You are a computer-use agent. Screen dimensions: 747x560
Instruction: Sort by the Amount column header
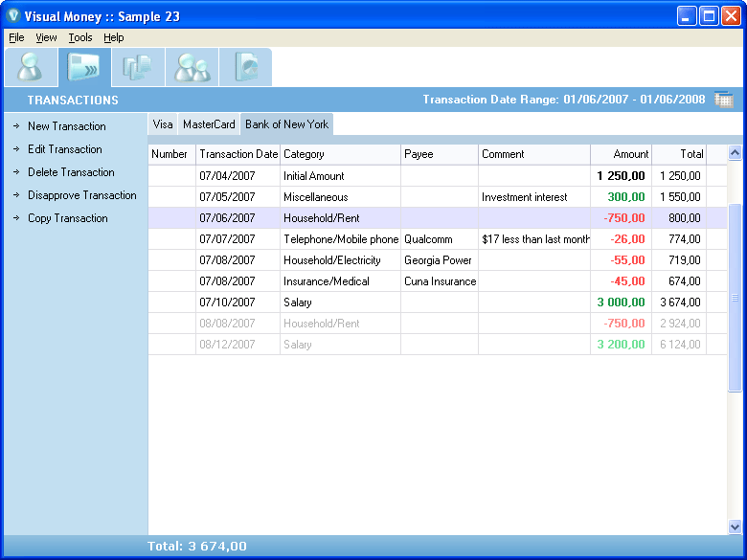click(x=621, y=154)
